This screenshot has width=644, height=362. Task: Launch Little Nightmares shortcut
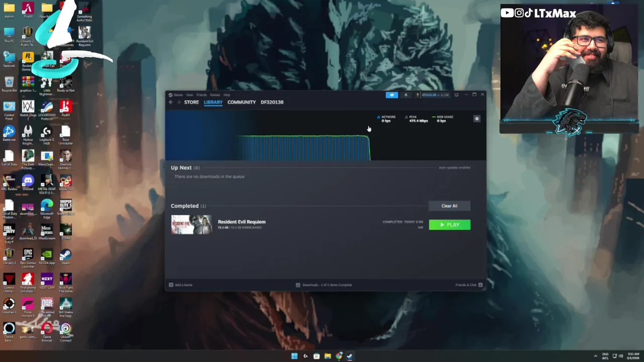(47, 85)
